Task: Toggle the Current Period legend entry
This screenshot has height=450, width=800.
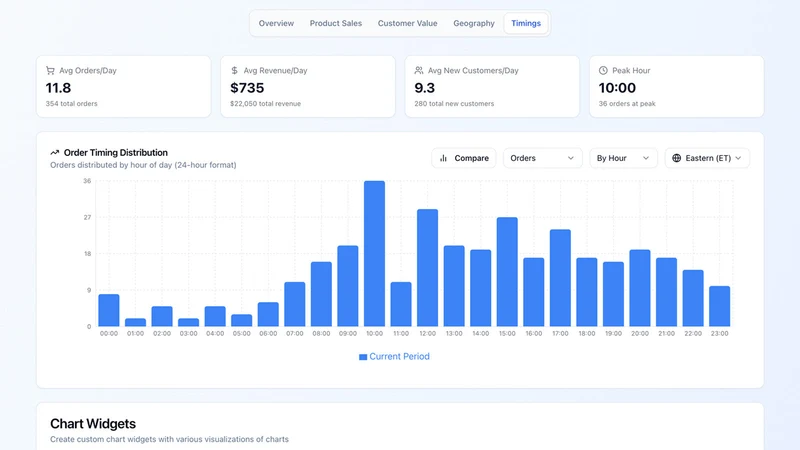Action: pyautogui.click(x=394, y=357)
